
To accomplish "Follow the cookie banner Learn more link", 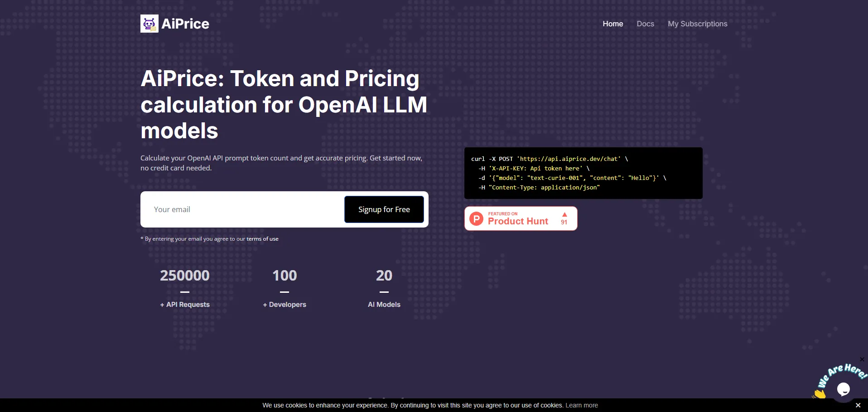I will [581, 405].
